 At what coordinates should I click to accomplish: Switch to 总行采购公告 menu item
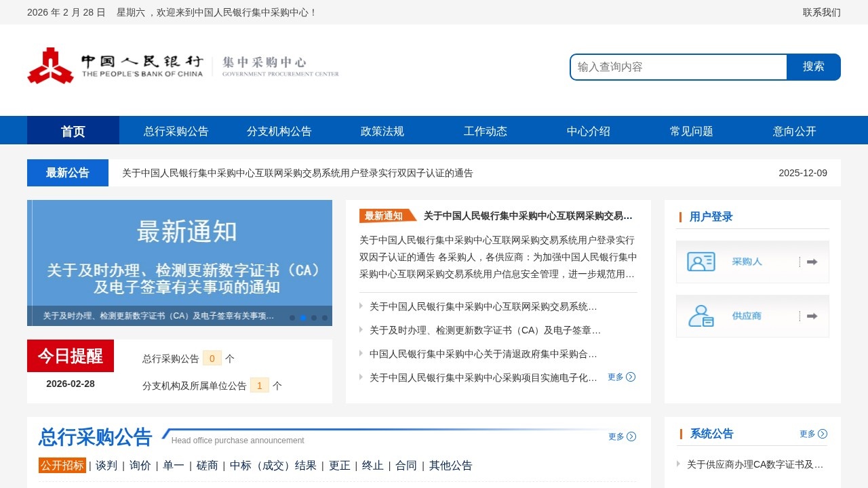[x=176, y=131]
